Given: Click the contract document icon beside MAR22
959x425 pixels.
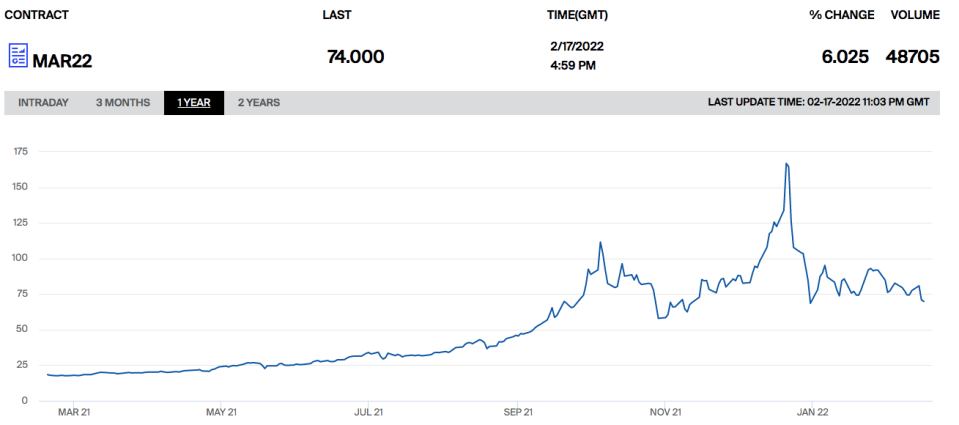Looking at the screenshot, I should [x=18, y=55].
